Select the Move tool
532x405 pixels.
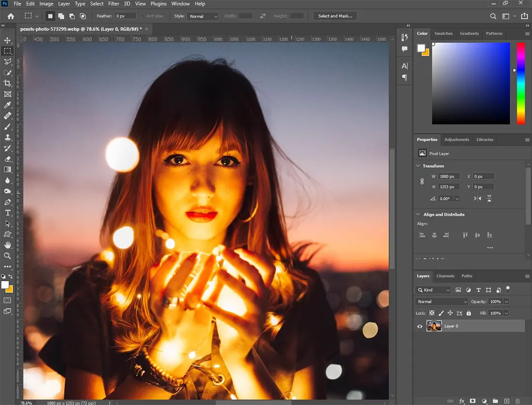coord(7,41)
